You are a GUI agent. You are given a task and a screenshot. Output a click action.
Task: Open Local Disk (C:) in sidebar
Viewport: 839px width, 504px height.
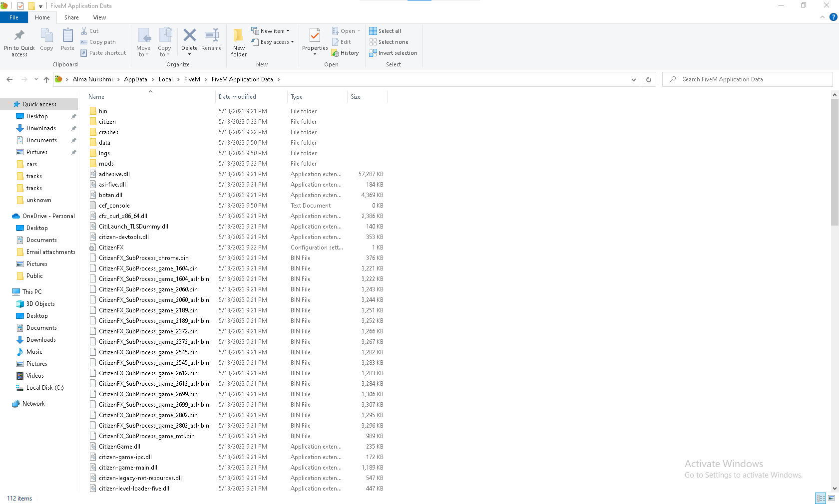[45, 388]
